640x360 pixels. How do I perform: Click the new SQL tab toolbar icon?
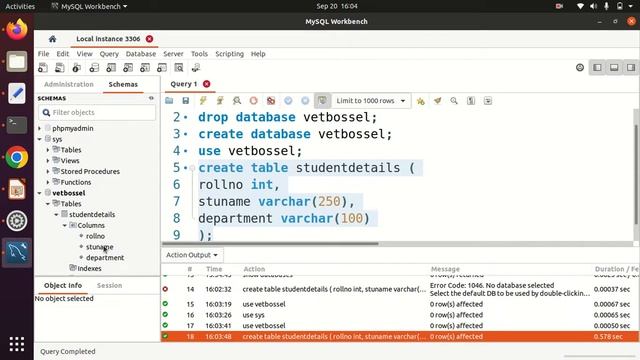click(43, 68)
